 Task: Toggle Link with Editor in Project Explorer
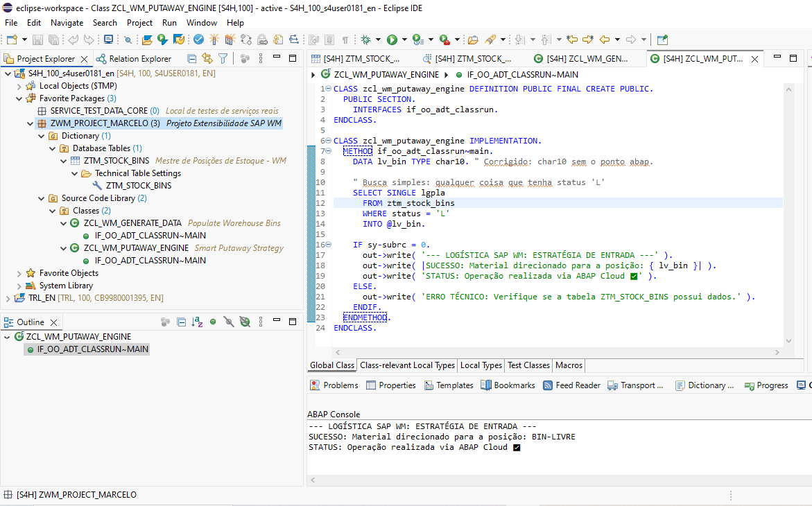click(x=207, y=59)
